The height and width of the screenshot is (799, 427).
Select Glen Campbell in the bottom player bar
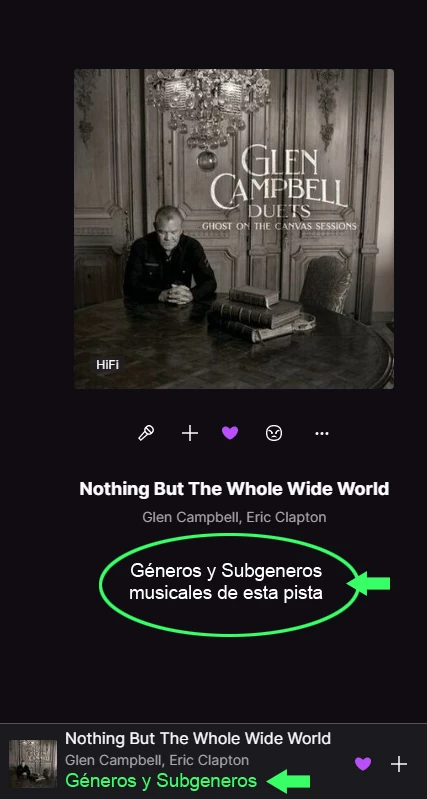pos(113,760)
